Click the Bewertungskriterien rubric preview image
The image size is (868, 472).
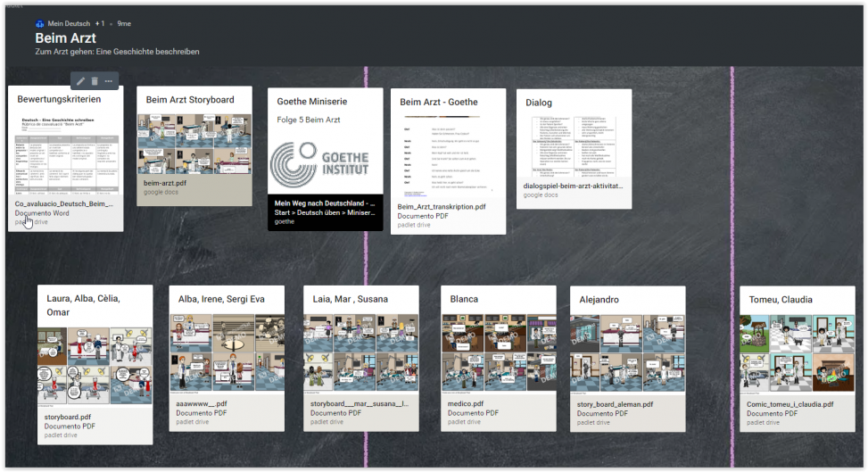pos(65,157)
